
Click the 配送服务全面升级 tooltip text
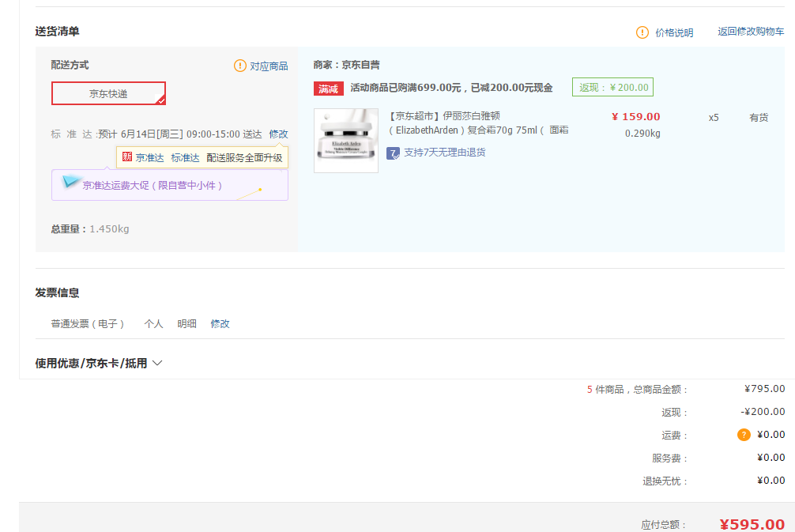[x=244, y=158]
